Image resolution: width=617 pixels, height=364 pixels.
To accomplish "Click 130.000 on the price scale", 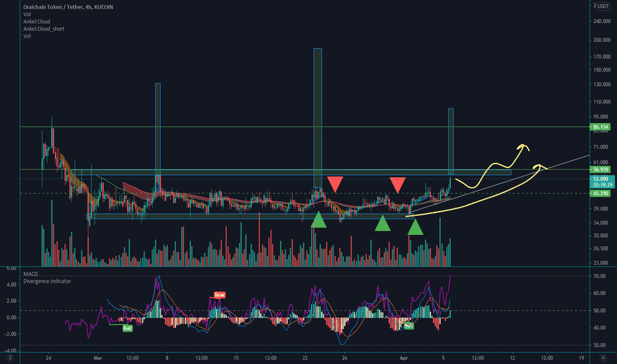I will pyautogui.click(x=602, y=85).
